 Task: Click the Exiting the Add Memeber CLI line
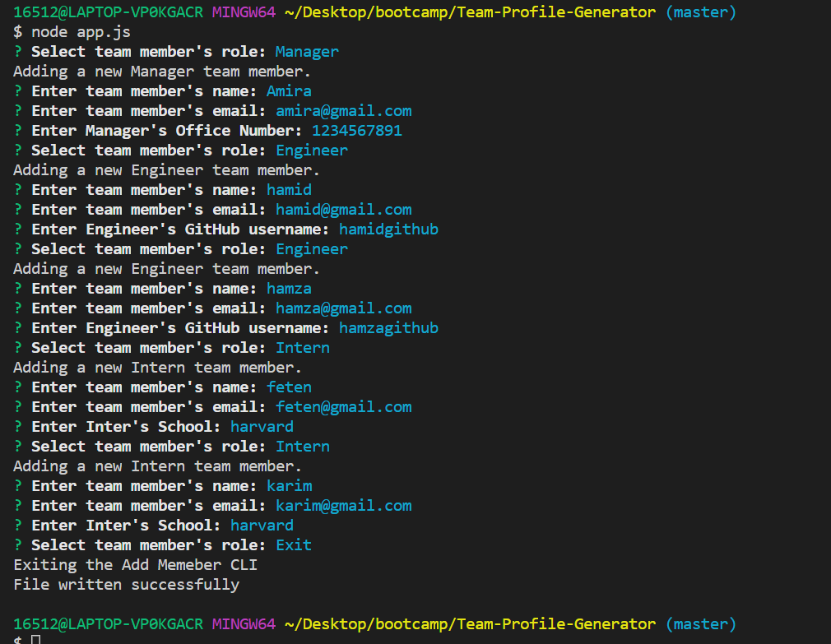pyautogui.click(x=134, y=564)
